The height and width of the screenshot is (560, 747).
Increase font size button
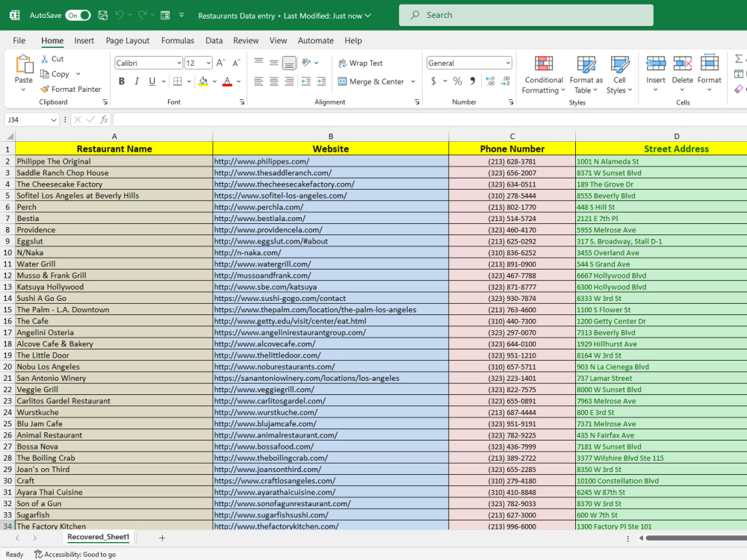pyautogui.click(x=220, y=63)
